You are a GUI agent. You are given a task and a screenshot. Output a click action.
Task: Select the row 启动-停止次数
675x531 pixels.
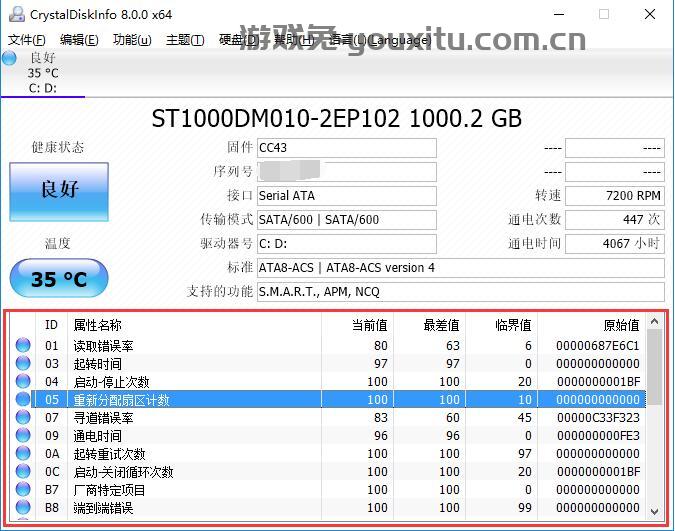coord(329,382)
